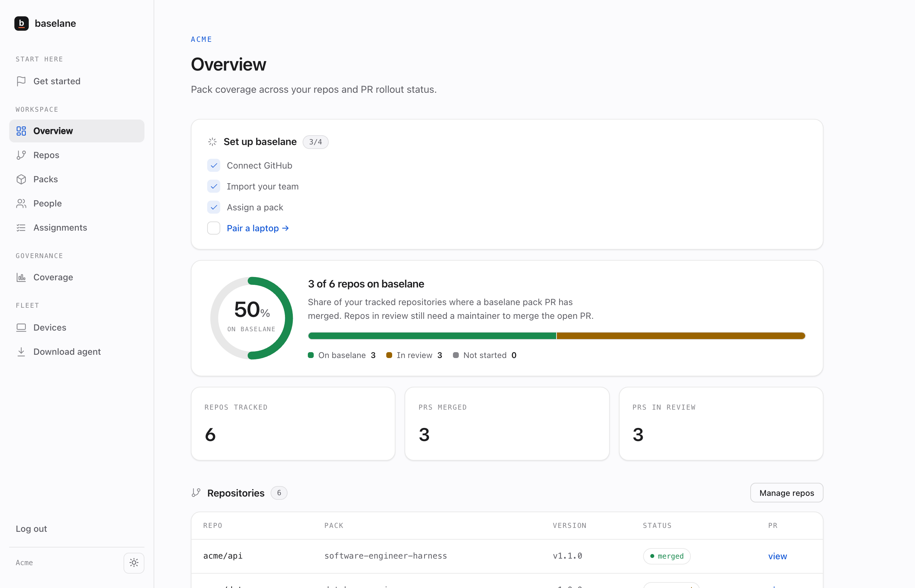
Task: Toggle the Connect GitHub checkbox
Action: (x=214, y=165)
